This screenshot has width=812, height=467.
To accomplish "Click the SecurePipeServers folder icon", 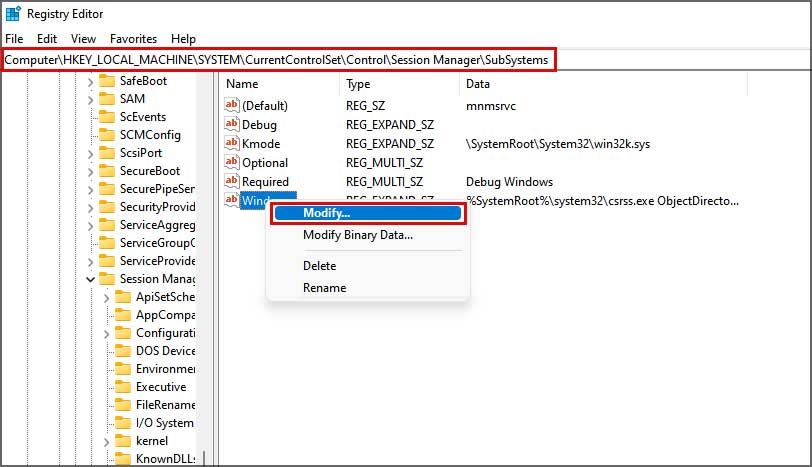I will click(x=107, y=188).
